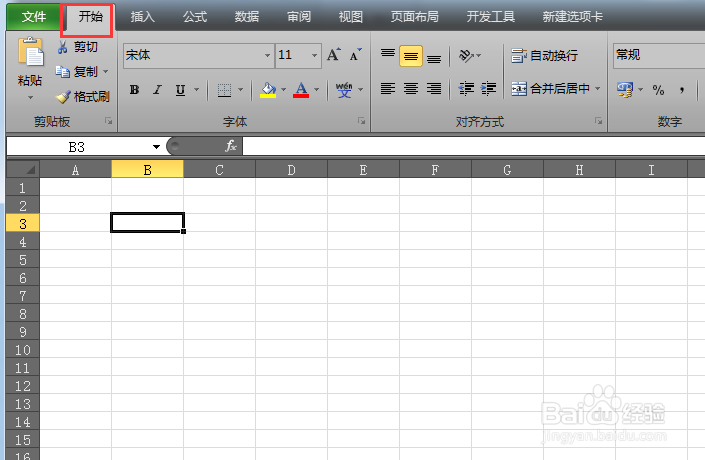Viewport: 705px width, 460px height.
Task: Set top vertical alignment
Action: [x=388, y=55]
